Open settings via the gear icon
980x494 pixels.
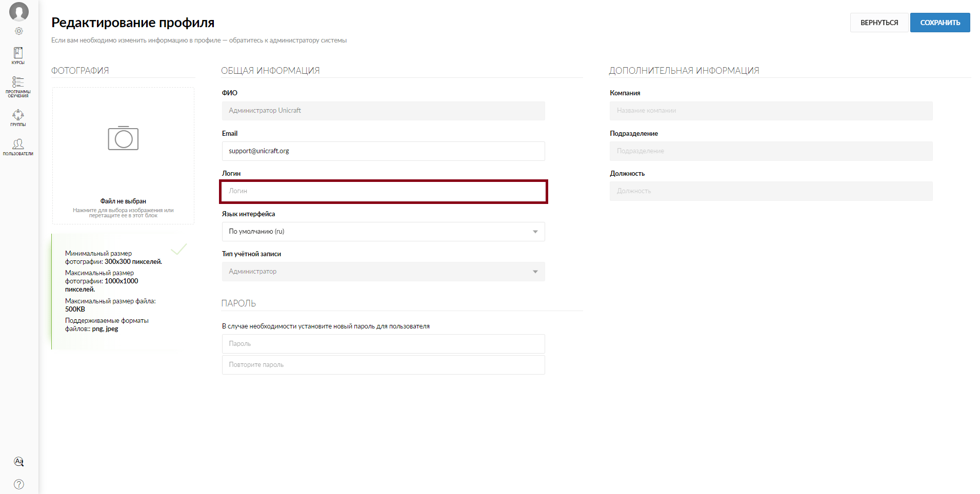[19, 31]
